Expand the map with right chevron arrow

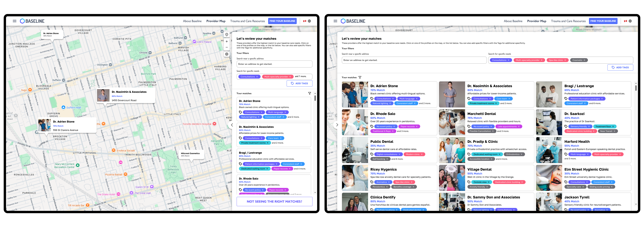coord(337,125)
